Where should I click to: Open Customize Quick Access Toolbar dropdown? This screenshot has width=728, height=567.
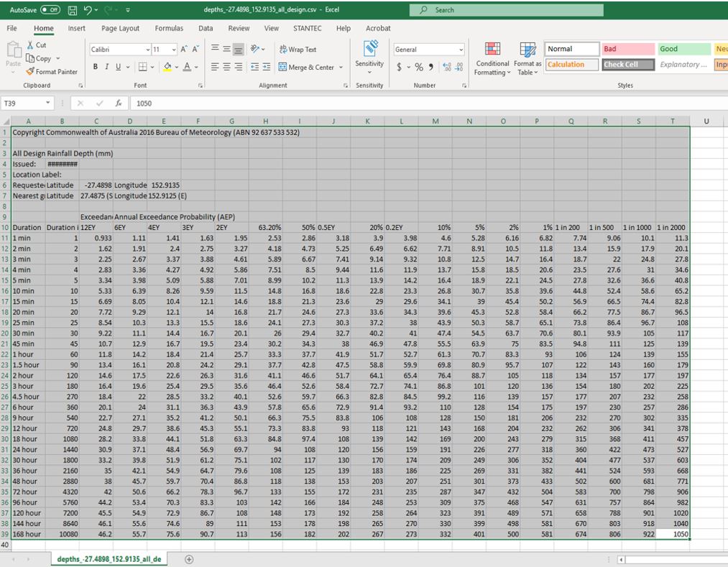[x=128, y=10]
